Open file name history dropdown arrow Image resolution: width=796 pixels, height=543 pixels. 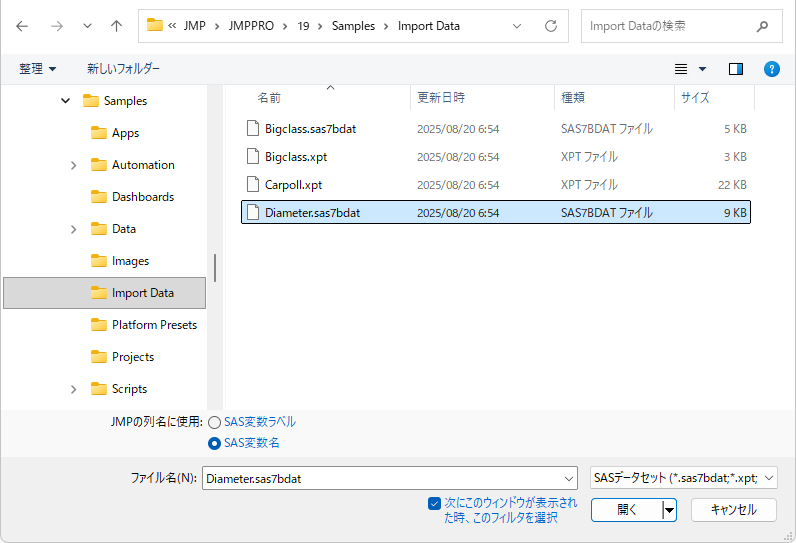click(568, 479)
